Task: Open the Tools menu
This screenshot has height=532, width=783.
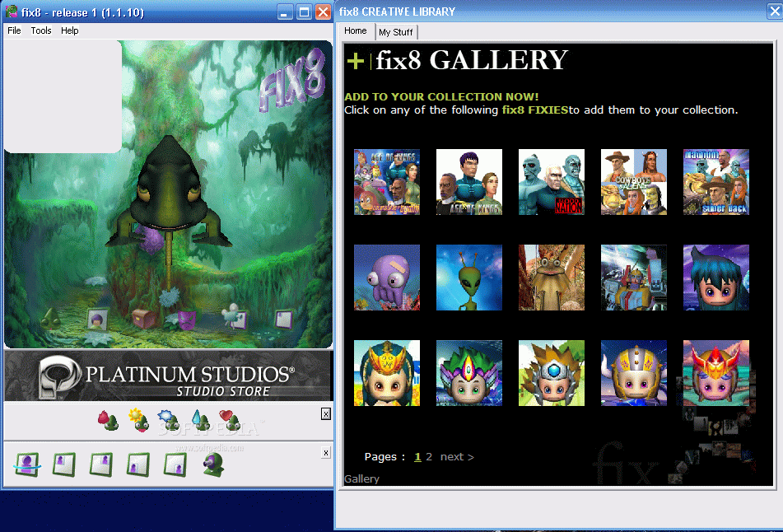Action: 41,30
